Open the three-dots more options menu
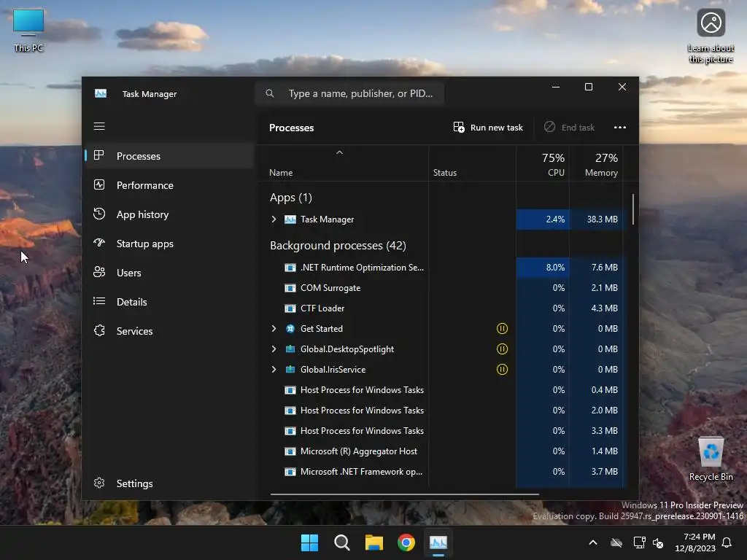 click(x=620, y=127)
